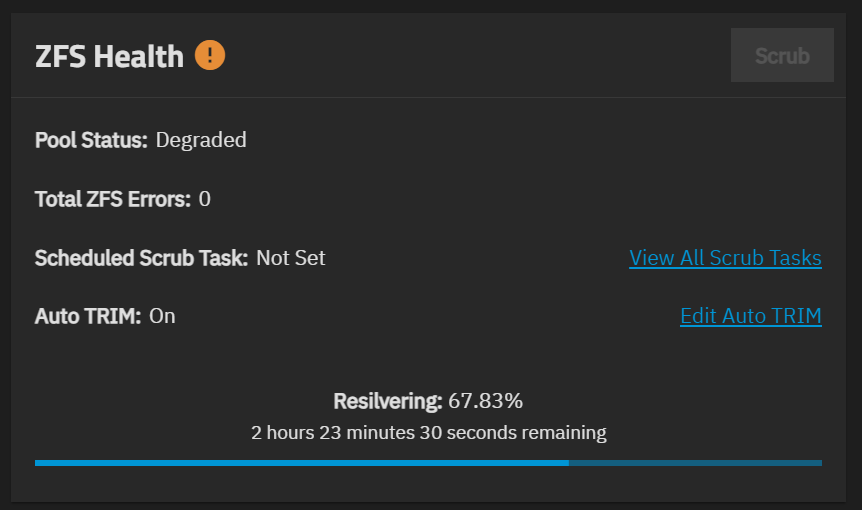
Task: Click the orange warning icon beside ZFS Health
Action: (x=210, y=55)
